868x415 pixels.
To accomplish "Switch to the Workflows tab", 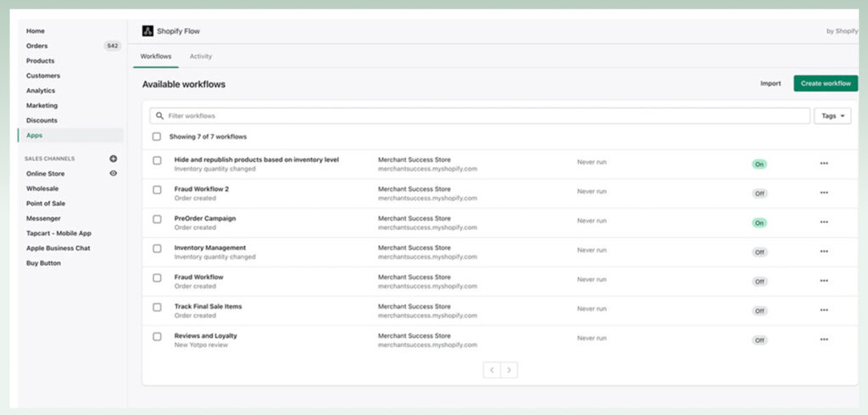I will point(156,57).
